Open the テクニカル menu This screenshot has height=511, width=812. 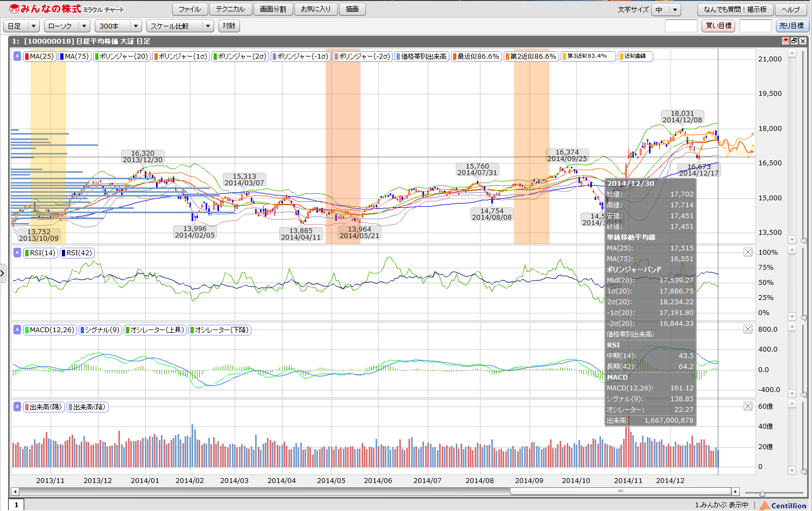(x=230, y=9)
